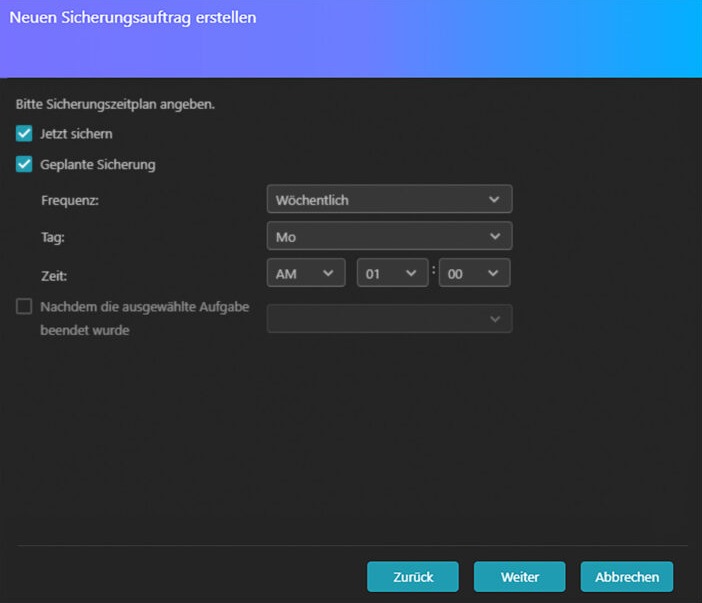
Task: Click the chevron arrow beside minute 00
Action: pyautogui.click(x=493, y=273)
